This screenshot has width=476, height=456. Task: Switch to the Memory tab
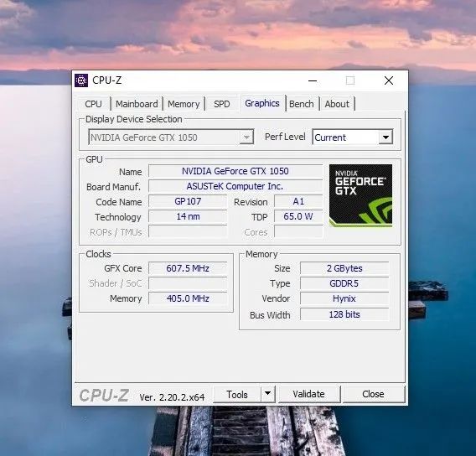(x=184, y=104)
